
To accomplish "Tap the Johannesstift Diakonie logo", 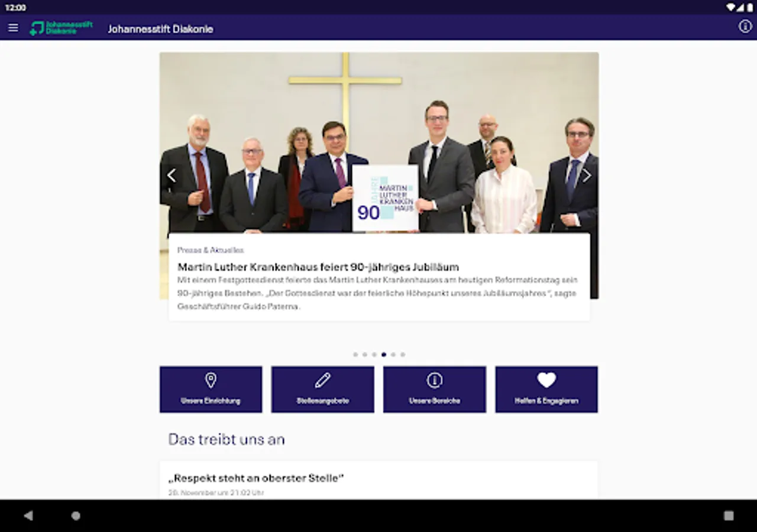I will tap(62, 28).
